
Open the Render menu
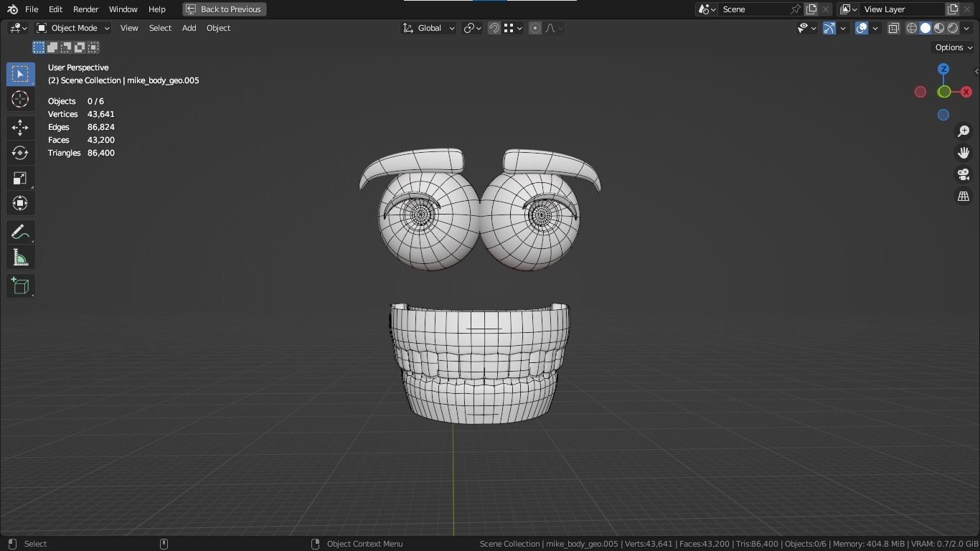(x=85, y=9)
